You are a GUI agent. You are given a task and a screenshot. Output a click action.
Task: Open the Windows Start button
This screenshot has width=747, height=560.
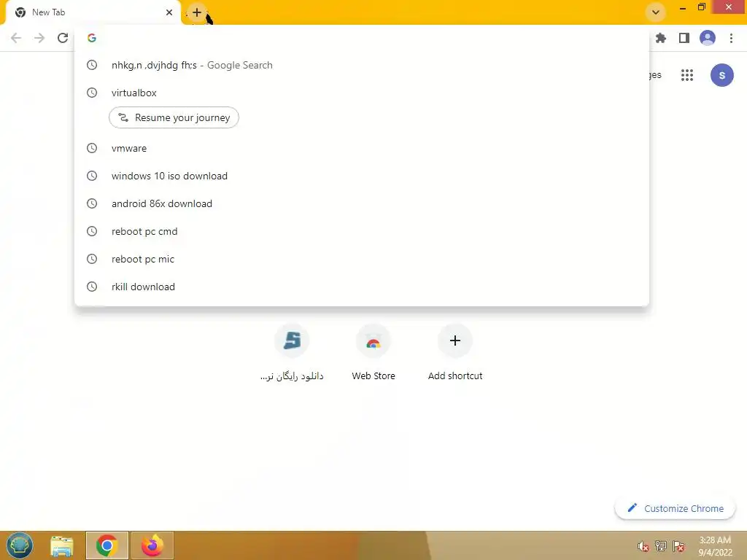tap(20, 545)
